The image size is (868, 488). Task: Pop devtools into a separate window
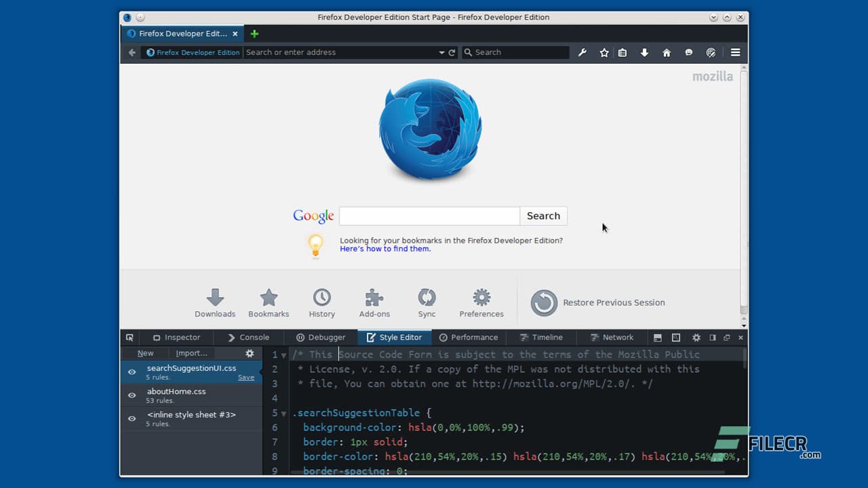727,337
